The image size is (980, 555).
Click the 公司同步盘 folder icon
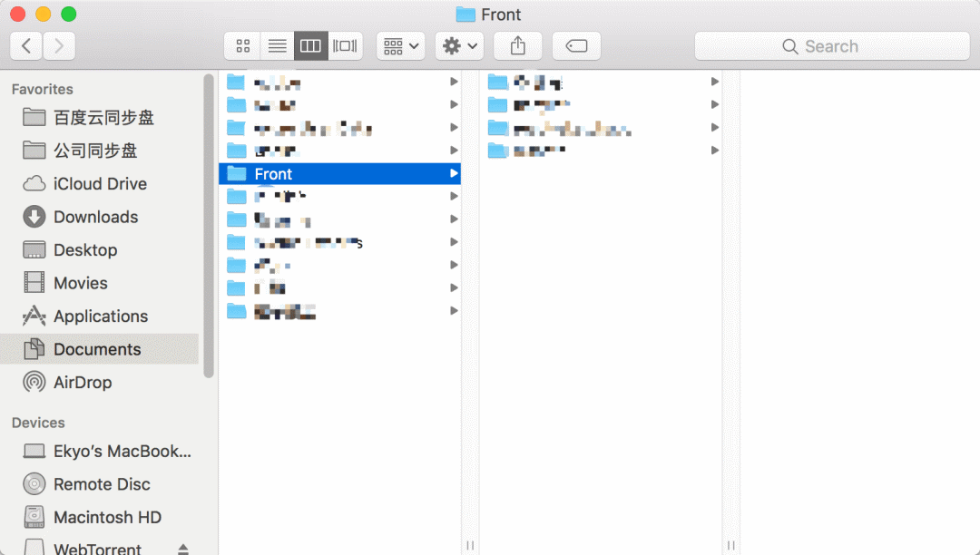[x=34, y=151]
